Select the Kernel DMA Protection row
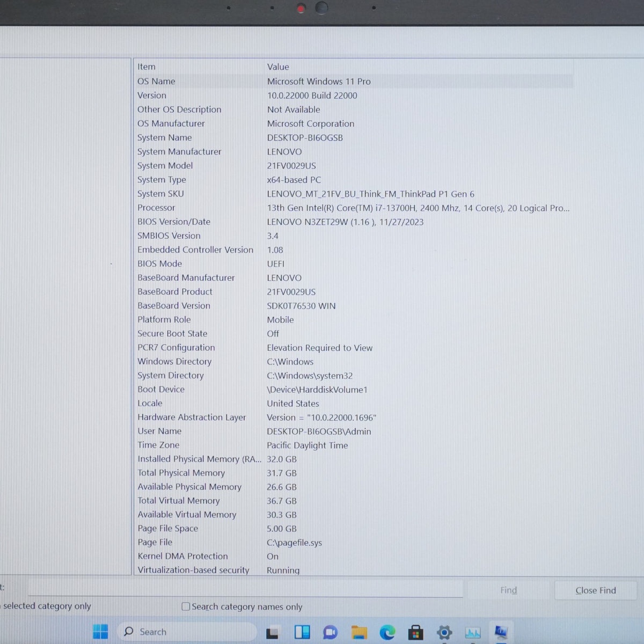Viewport: 644px width, 644px height. [354, 557]
